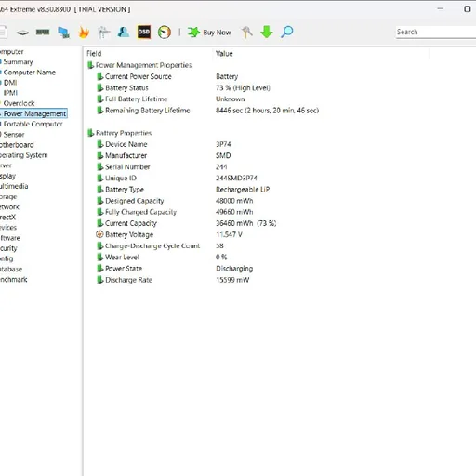476x476 pixels.
Task: Open the IPMI tree item
Action: [10, 93]
